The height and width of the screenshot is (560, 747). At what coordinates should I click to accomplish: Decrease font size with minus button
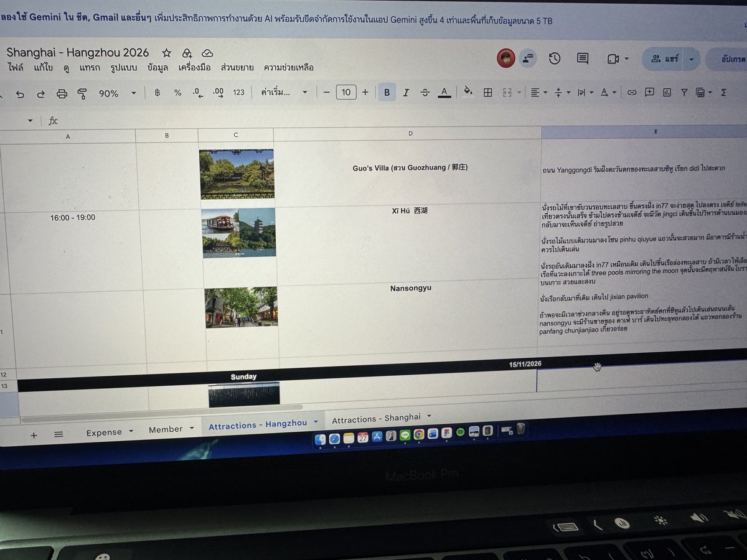pyautogui.click(x=326, y=93)
